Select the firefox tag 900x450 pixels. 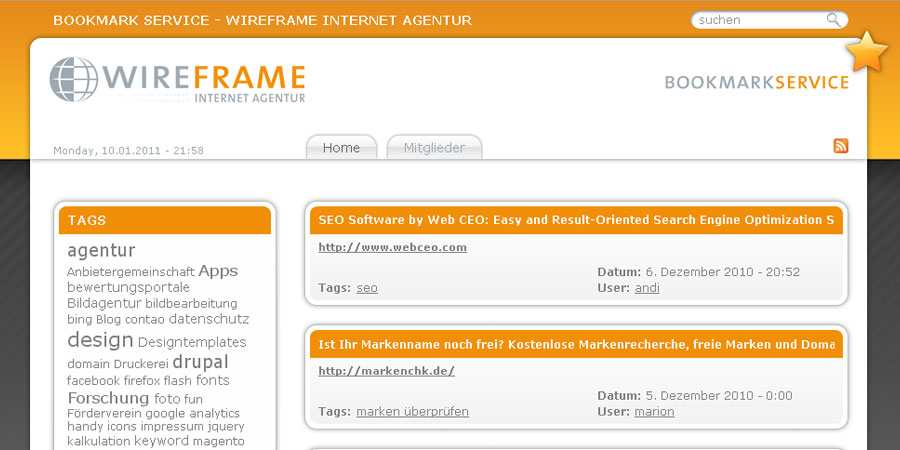click(142, 381)
